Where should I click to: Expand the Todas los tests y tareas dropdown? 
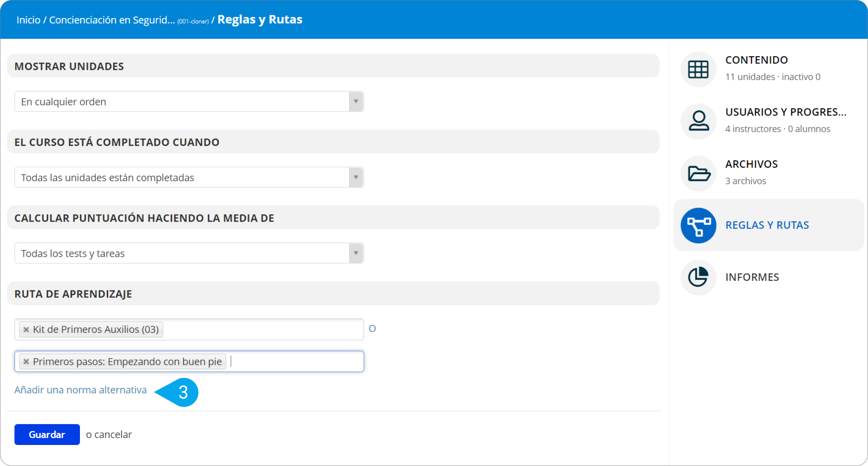pyautogui.click(x=189, y=253)
